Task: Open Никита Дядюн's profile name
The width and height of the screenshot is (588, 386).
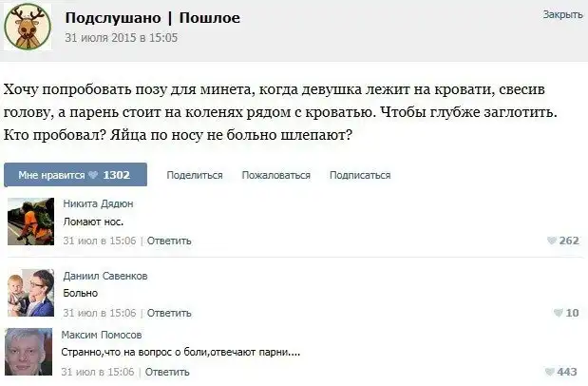Action: coord(98,203)
